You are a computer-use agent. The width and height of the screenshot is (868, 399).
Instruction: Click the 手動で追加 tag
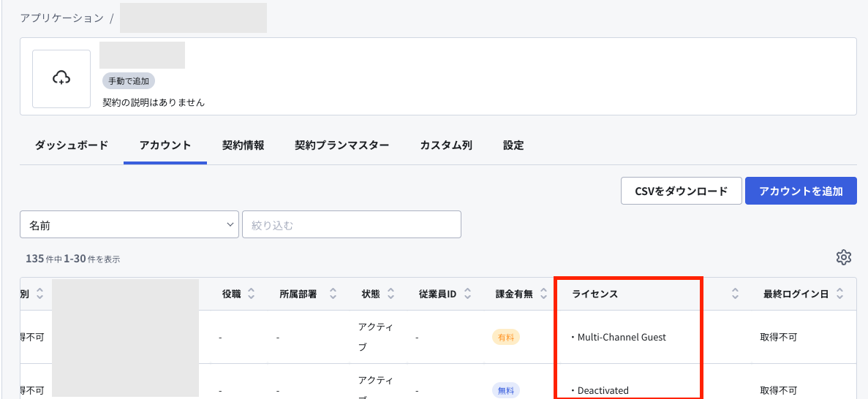click(x=129, y=81)
